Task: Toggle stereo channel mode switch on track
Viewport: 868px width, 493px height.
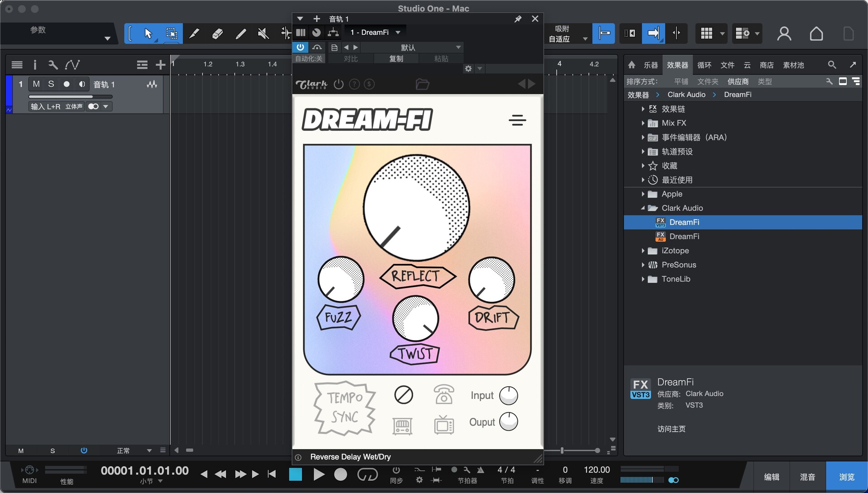Action: (94, 106)
